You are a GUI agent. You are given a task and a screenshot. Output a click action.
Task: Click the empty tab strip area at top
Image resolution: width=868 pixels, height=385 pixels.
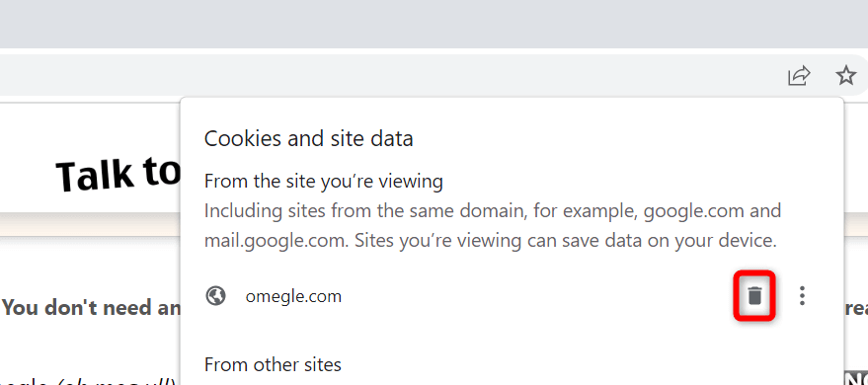coord(434,24)
